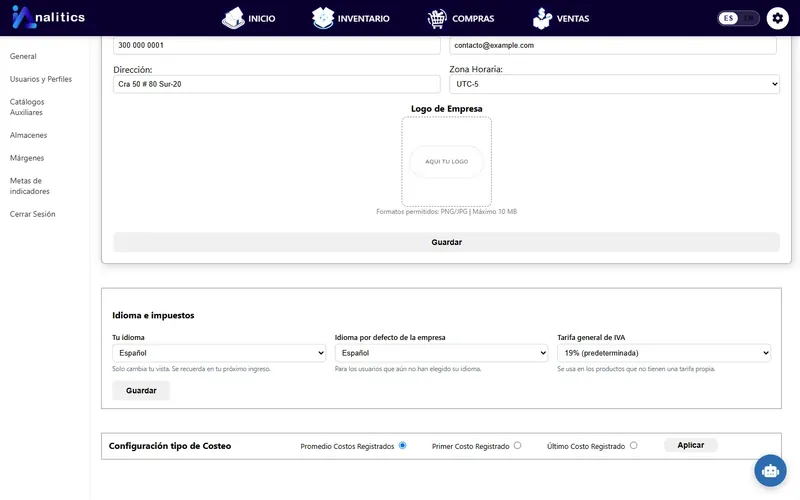800x500 pixels.
Task: Open Almacenes in the sidebar
Action: click(x=29, y=135)
